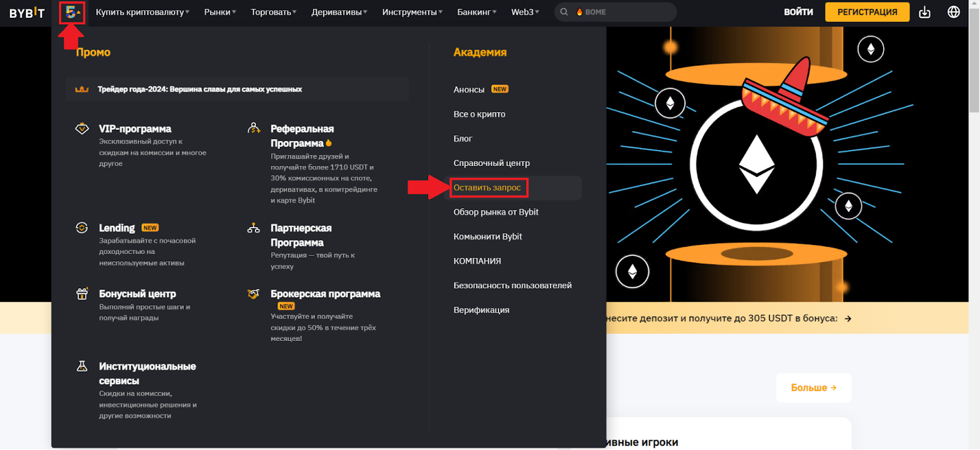Click the arrow next to the 305 USDT bonus text
The width and height of the screenshot is (980, 450).
click(x=848, y=319)
